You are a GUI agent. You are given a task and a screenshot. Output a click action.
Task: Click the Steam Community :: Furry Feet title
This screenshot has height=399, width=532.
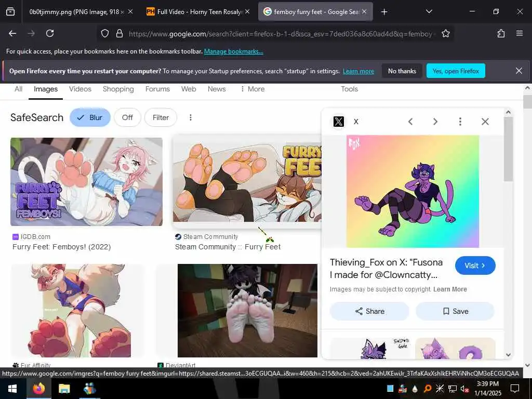click(228, 247)
